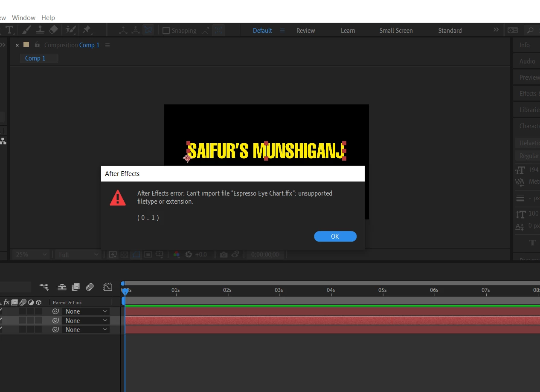Click the Show Snapshot icon
Image resolution: width=540 pixels, height=392 pixels.
click(235, 254)
